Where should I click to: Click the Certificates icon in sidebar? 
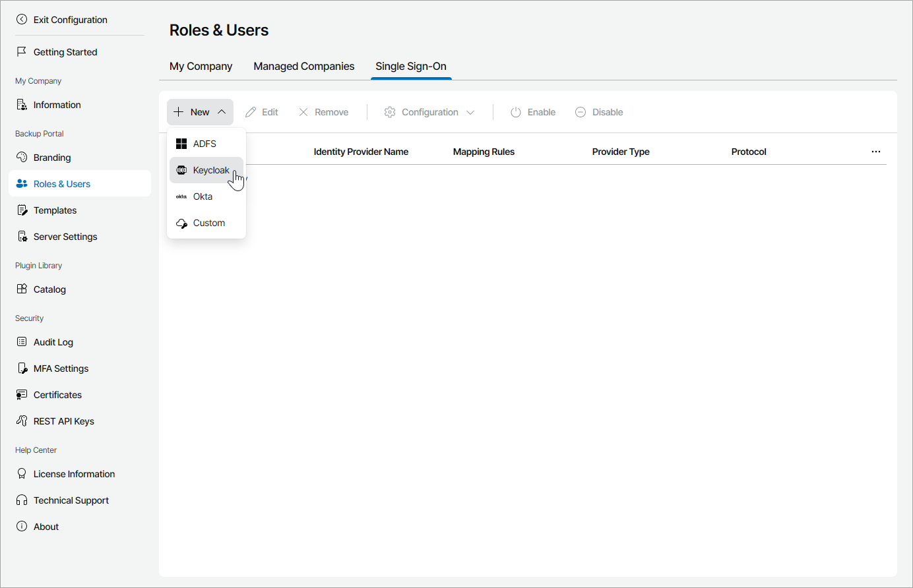[x=22, y=395]
